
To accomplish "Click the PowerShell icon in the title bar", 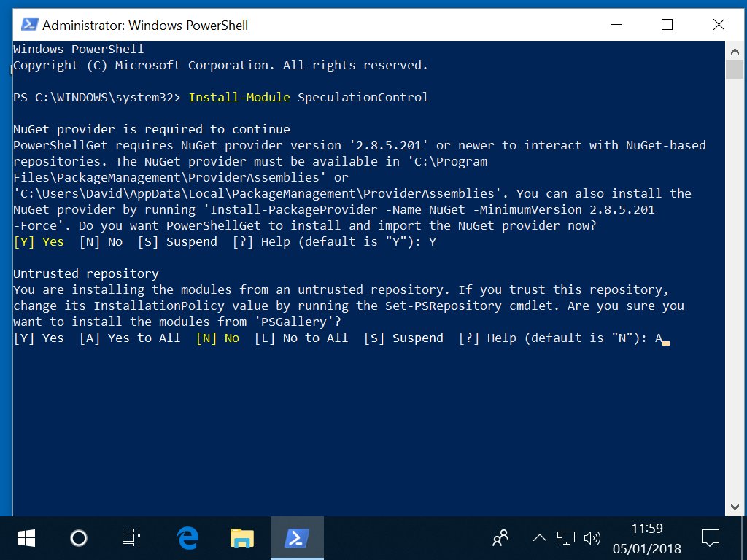I will (28, 25).
